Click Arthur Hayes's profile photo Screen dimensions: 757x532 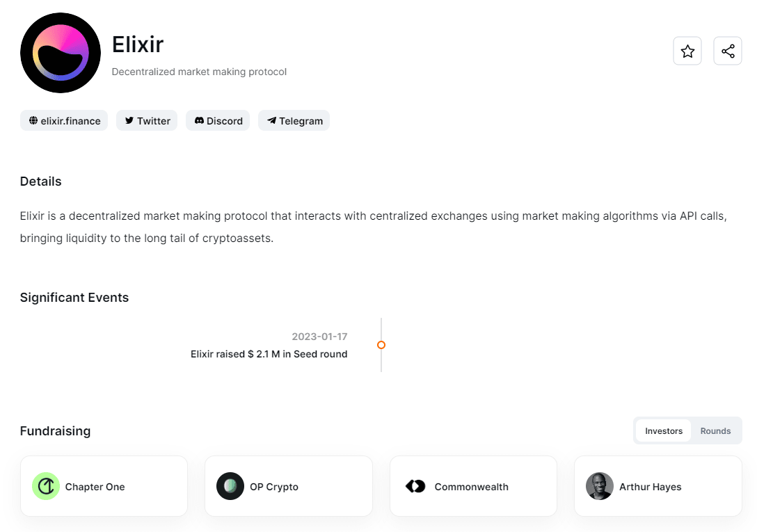tap(599, 486)
